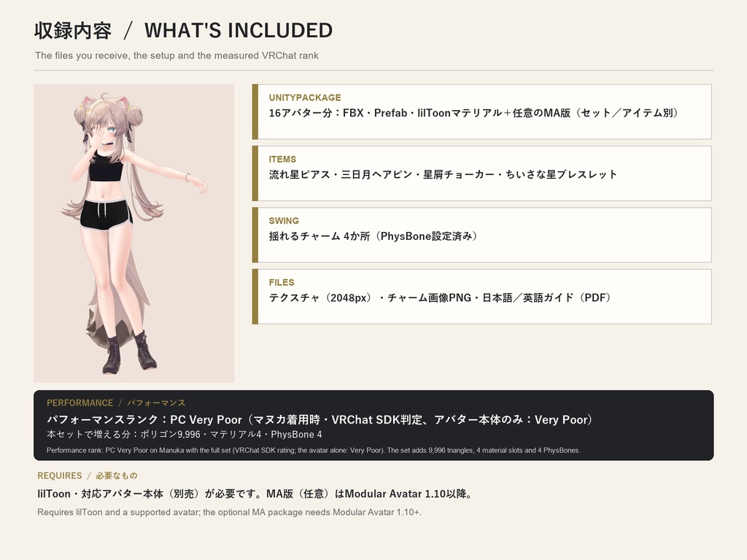
Task: Click the "Requires lilToon and a supported avatar" note
Action: point(229,513)
